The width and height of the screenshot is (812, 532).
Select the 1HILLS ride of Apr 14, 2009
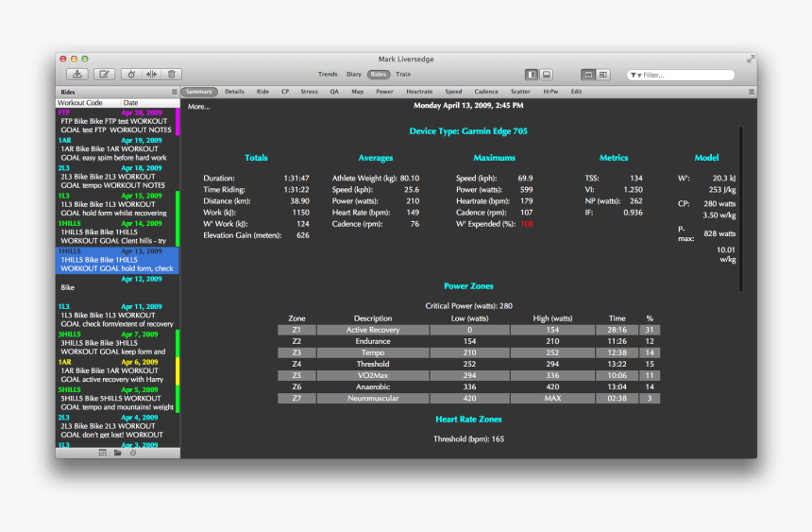[x=118, y=232]
